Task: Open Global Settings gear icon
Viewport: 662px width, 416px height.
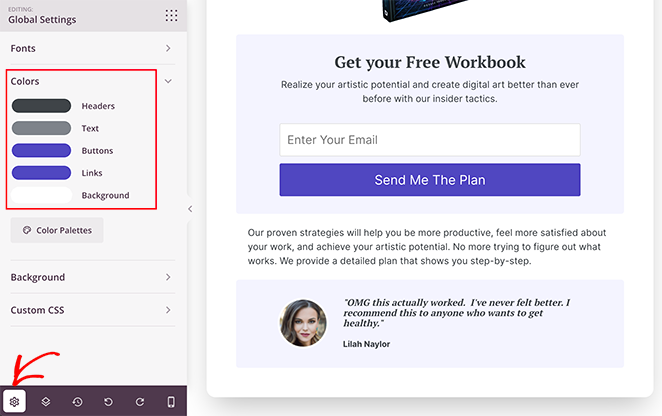Action: pyautogui.click(x=14, y=401)
